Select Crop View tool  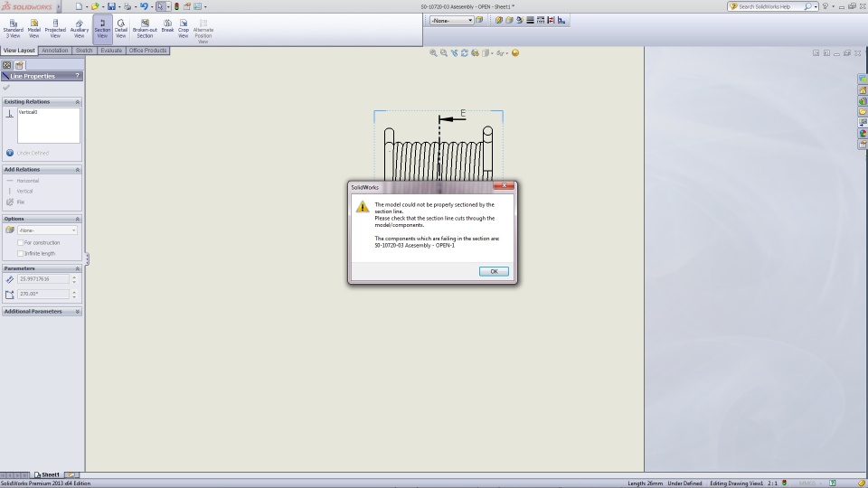click(184, 29)
